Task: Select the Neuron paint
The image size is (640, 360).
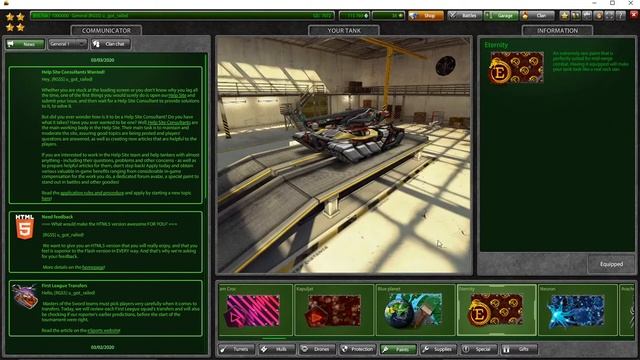Action: coord(578,310)
